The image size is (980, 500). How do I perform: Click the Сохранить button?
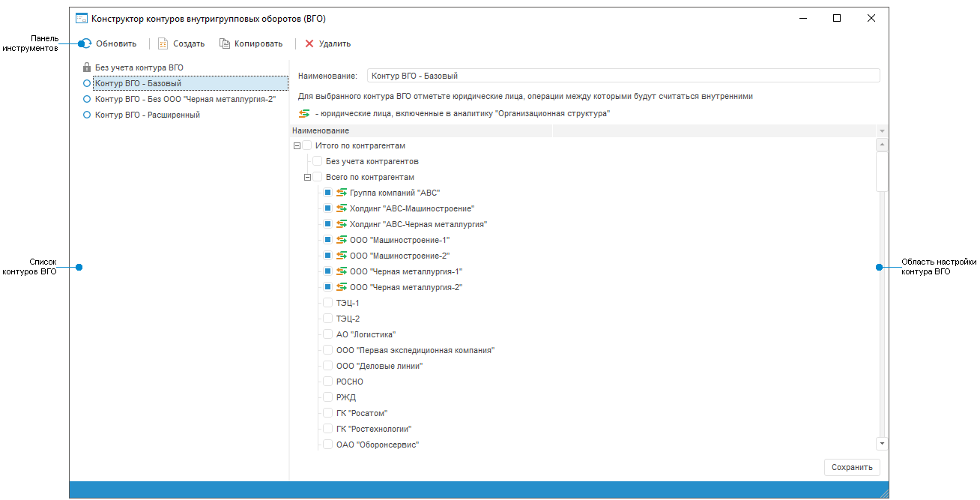tap(852, 467)
